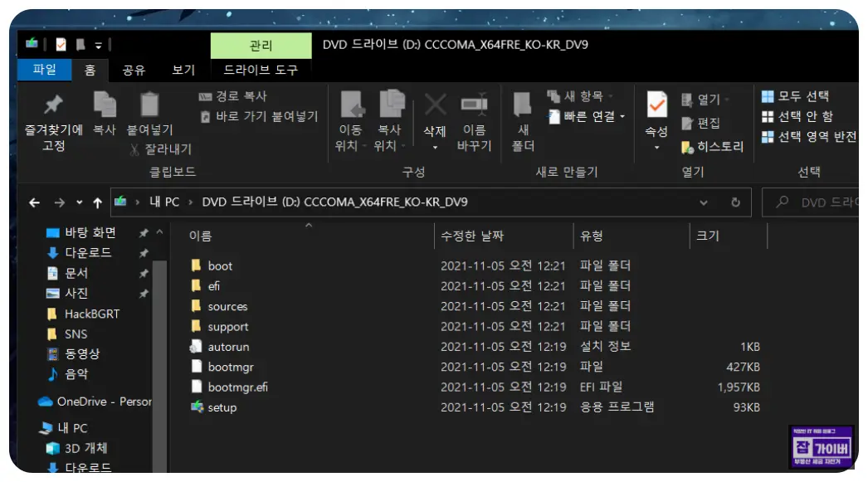
Task: Click the Properties (속성) checkmark icon
Action: click(656, 104)
